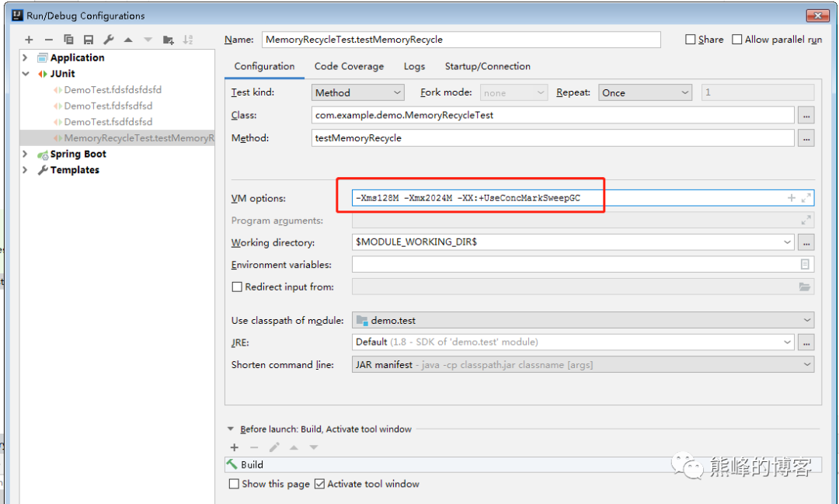Screen dimensions: 839x504
Task: Move configuration up in the list
Action: tap(128, 40)
